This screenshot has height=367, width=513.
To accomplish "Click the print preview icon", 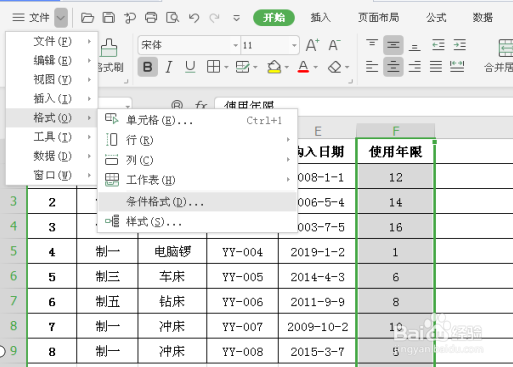I will (x=172, y=17).
